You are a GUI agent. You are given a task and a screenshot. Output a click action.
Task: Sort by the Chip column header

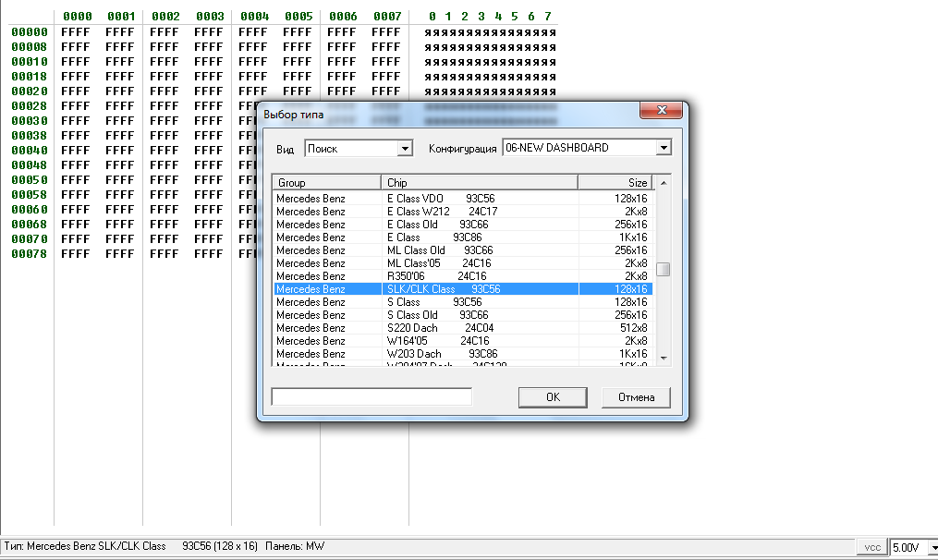[x=479, y=183]
